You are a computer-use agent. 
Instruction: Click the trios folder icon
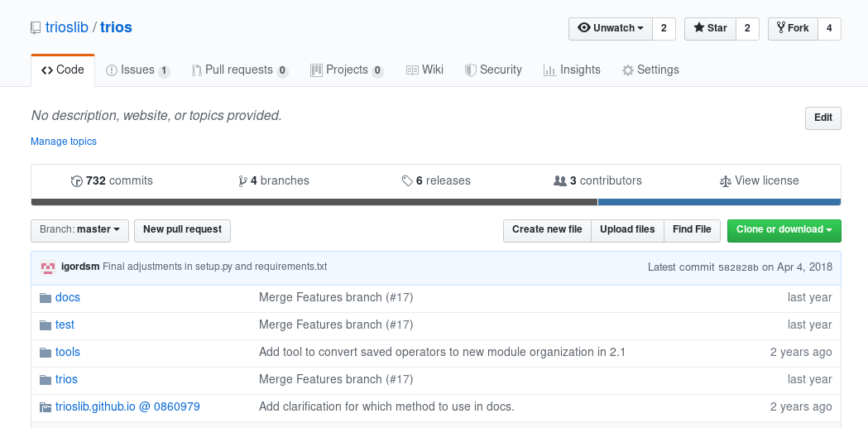pyautogui.click(x=46, y=380)
